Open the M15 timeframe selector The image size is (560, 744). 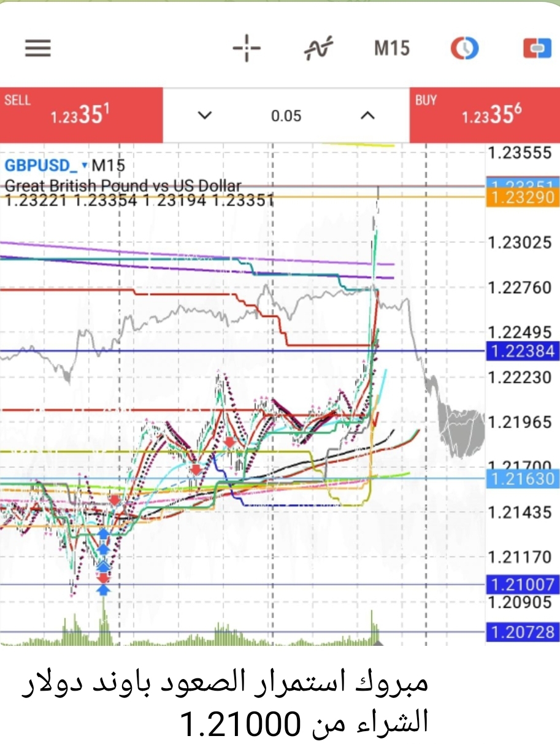tap(391, 48)
